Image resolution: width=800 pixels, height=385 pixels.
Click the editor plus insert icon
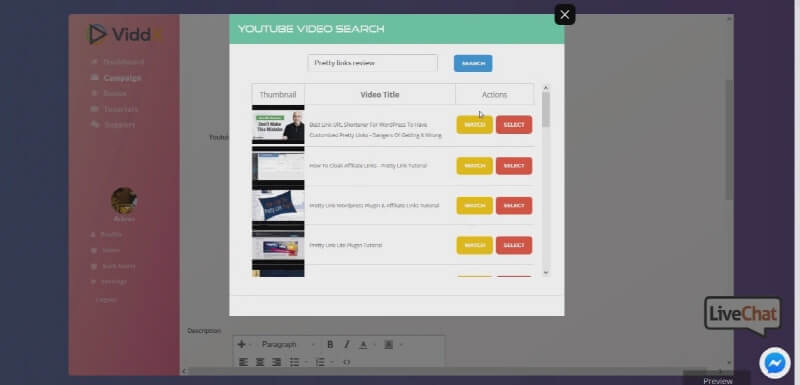241,345
